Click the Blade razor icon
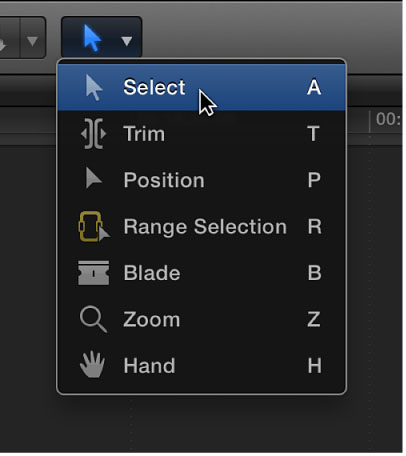 tap(93, 273)
